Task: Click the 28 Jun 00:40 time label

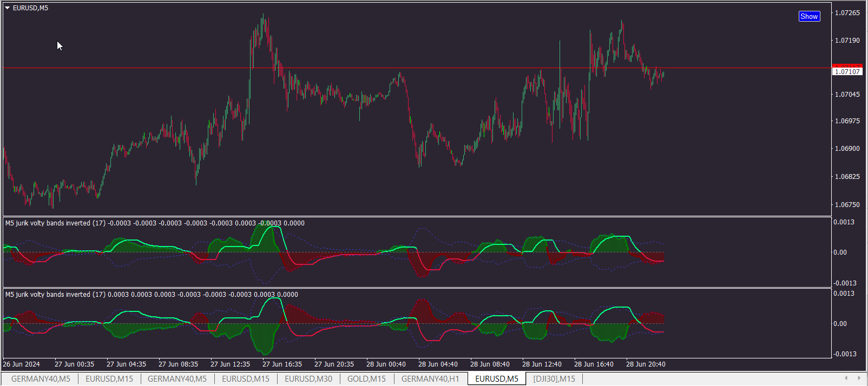Action: click(x=386, y=364)
